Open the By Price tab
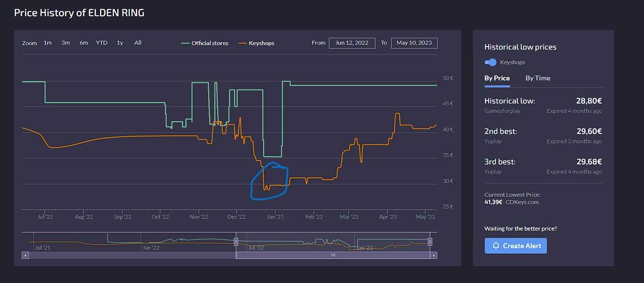 point(497,78)
